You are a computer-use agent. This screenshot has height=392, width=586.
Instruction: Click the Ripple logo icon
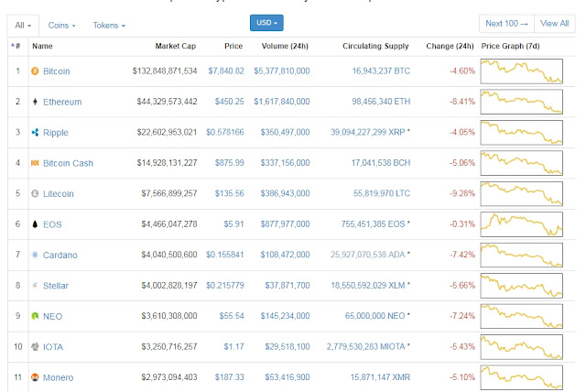click(x=35, y=132)
